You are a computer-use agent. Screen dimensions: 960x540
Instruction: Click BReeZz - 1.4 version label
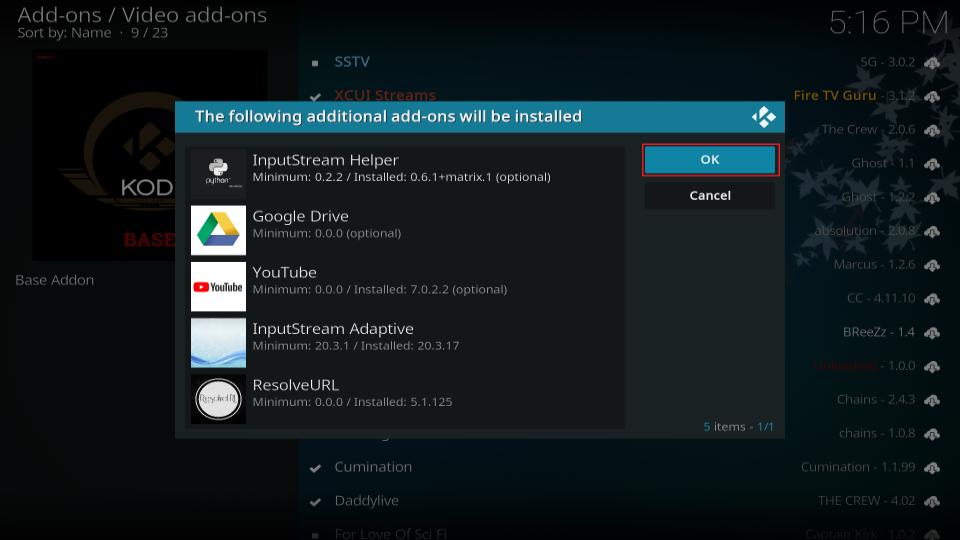point(879,332)
